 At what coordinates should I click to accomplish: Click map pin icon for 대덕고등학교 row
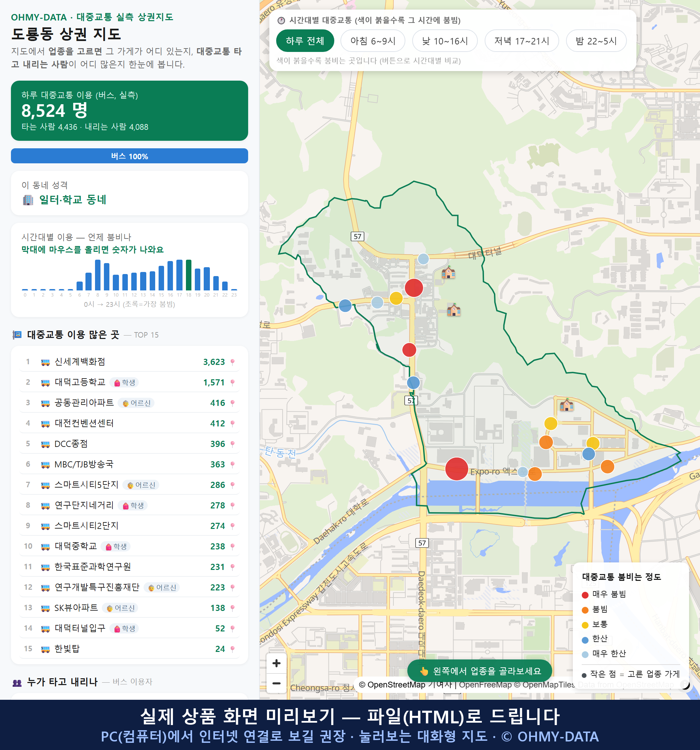[x=232, y=383]
